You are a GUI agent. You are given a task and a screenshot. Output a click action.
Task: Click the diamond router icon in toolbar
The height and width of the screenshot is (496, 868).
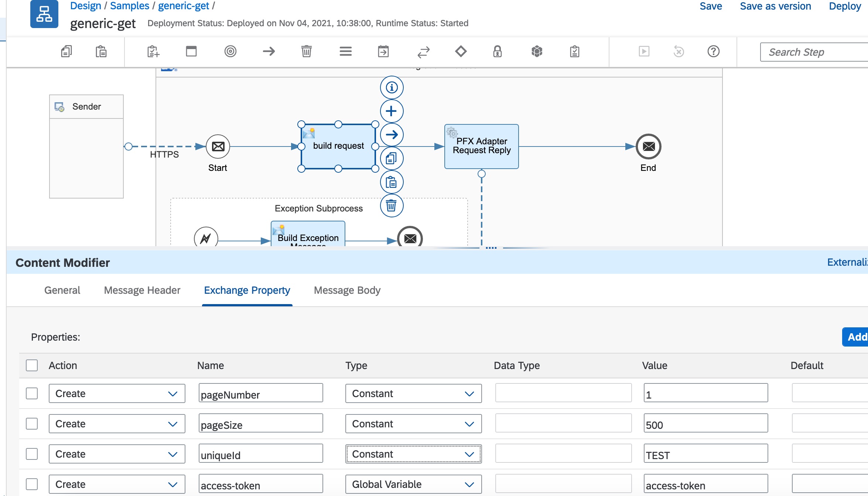point(461,51)
